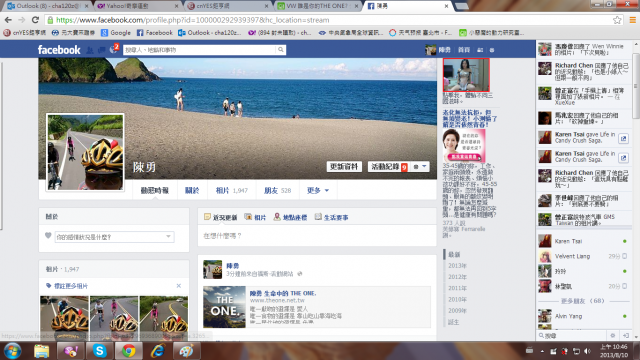This screenshot has width=640, height=360.
Task: Switch to the VW THE ONE browser tab
Action: pos(317,6)
